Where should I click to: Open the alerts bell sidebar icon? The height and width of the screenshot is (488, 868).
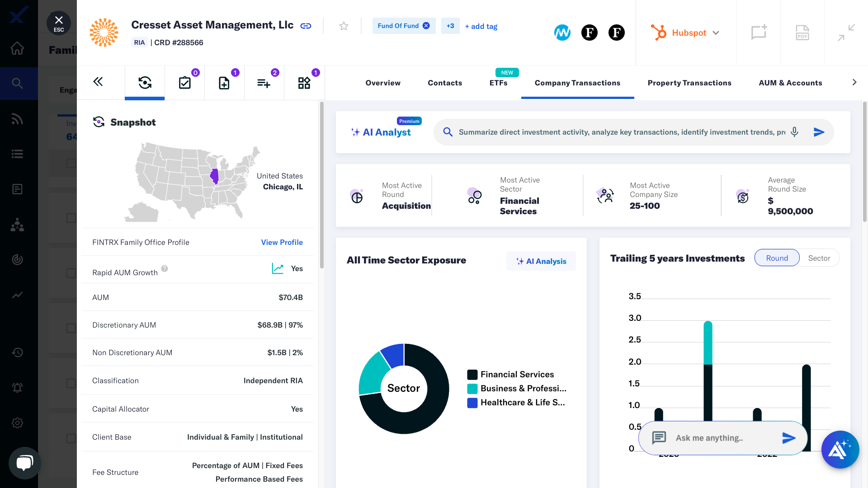[17, 387]
